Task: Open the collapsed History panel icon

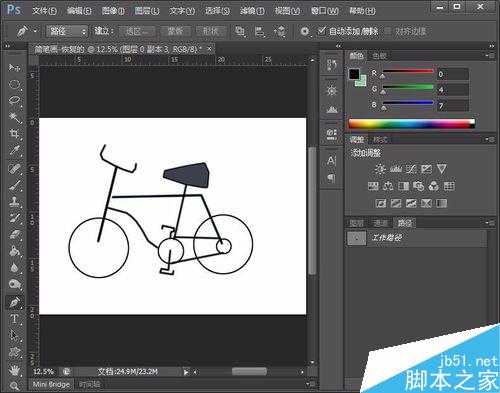Action: click(x=331, y=64)
